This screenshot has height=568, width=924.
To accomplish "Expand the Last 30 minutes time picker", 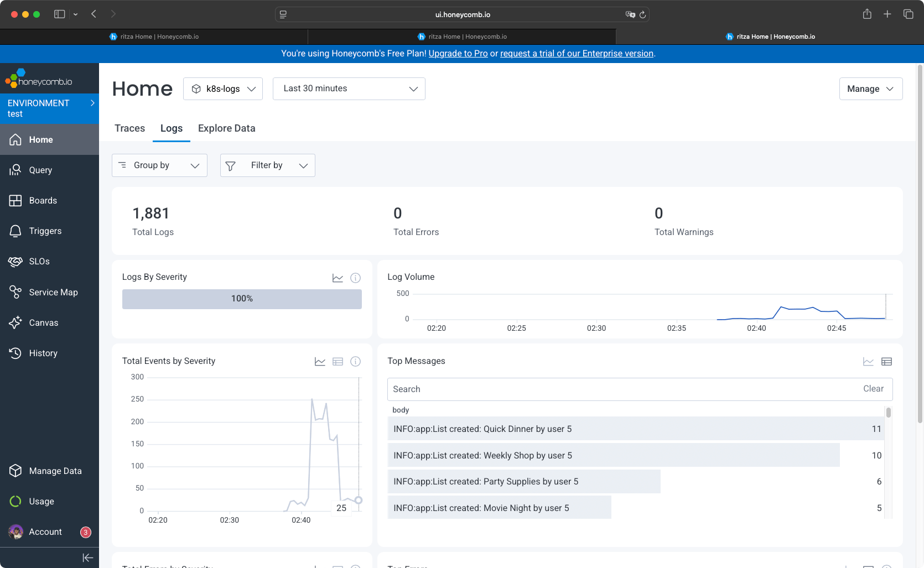I will coord(349,89).
